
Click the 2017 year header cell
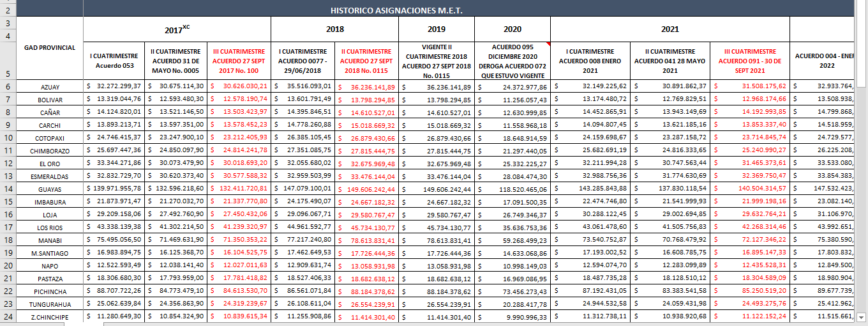coord(177,29)
